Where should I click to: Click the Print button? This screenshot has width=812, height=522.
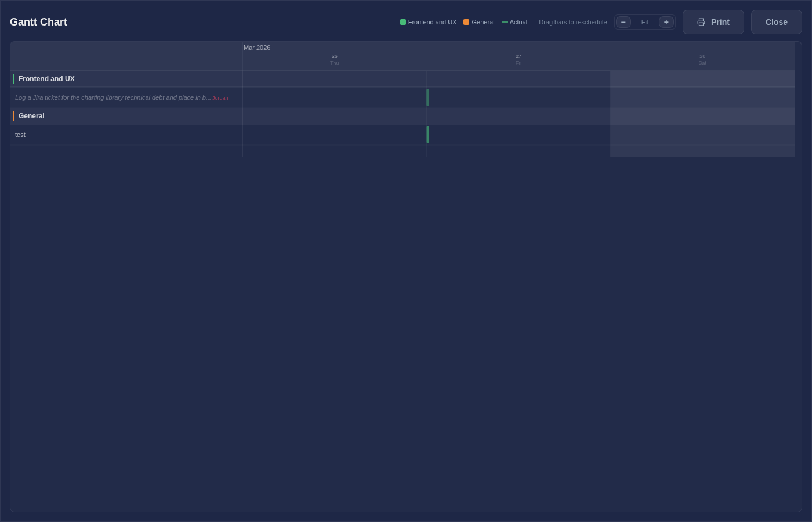(713, 22)
